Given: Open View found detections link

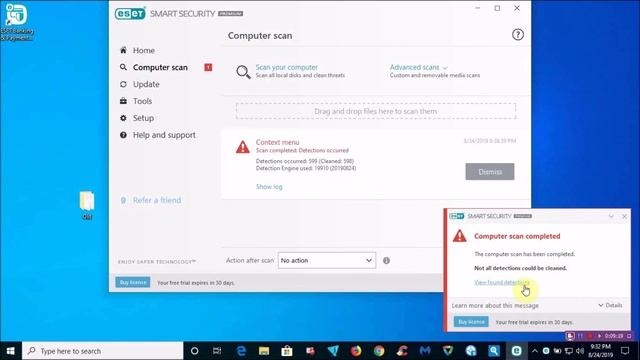Looking at the screenshot, I should [502, 282].
